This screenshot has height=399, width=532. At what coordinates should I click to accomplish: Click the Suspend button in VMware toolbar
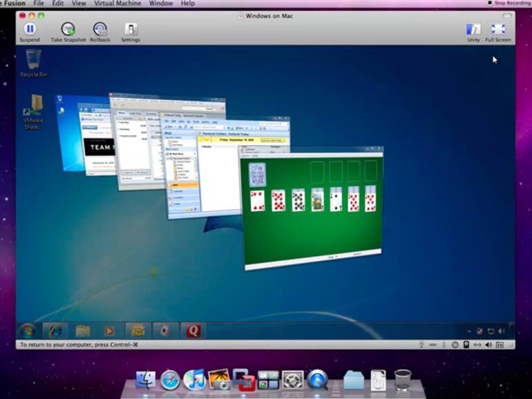coord(30,30)
